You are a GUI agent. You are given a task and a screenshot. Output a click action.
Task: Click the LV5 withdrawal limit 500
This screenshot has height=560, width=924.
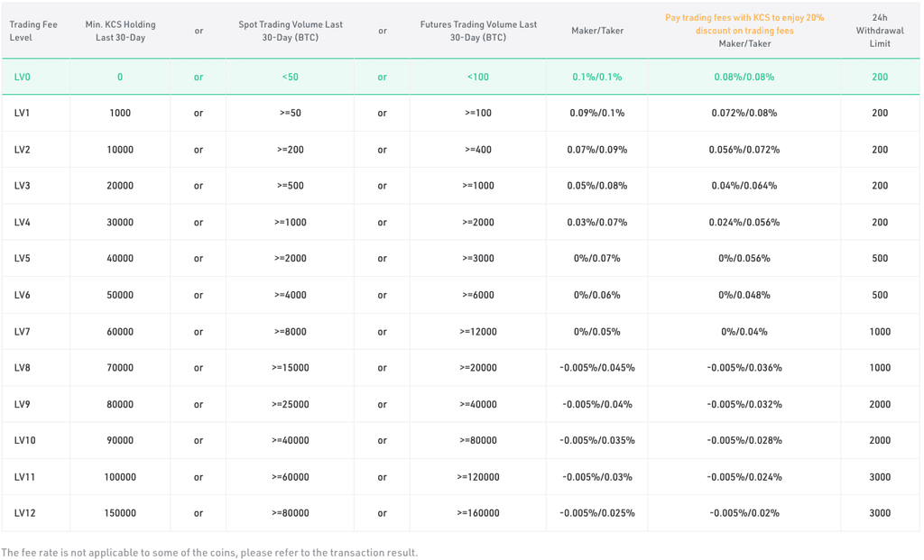point(880,259)
